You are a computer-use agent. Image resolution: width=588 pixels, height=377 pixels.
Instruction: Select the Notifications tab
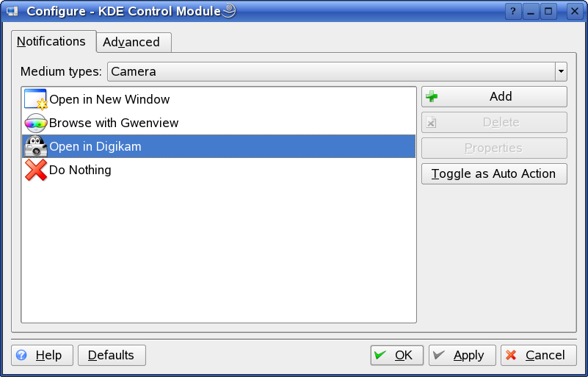[51, 41]
